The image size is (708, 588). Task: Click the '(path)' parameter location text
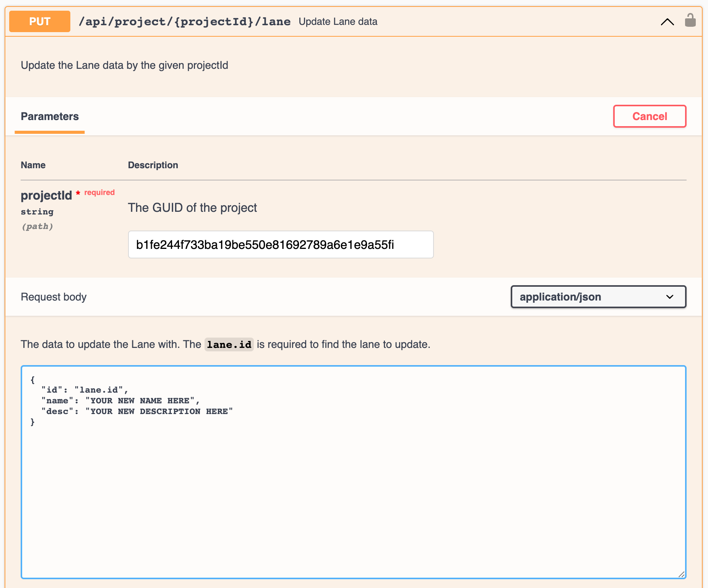[37, 226]
